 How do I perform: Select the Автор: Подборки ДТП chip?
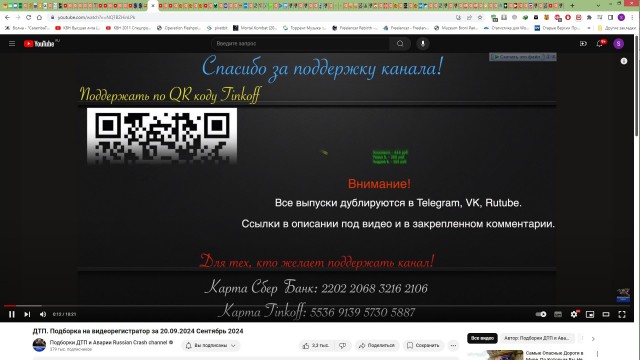537,338
